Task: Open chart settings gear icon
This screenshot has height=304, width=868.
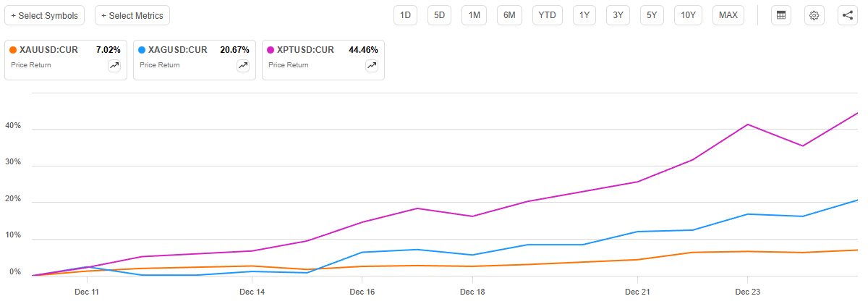Action: pos(814,15)
